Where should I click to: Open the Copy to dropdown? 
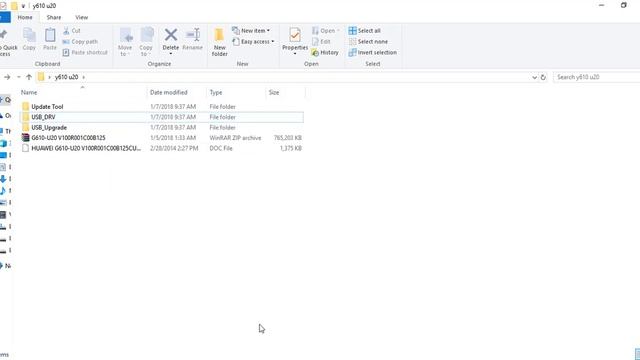[146, 42]
